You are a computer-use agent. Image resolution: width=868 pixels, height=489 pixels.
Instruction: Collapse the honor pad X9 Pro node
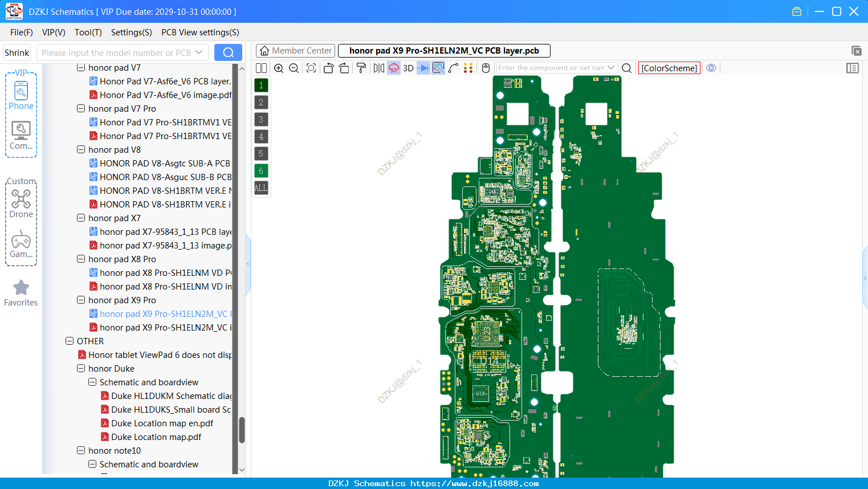point(81,300)
